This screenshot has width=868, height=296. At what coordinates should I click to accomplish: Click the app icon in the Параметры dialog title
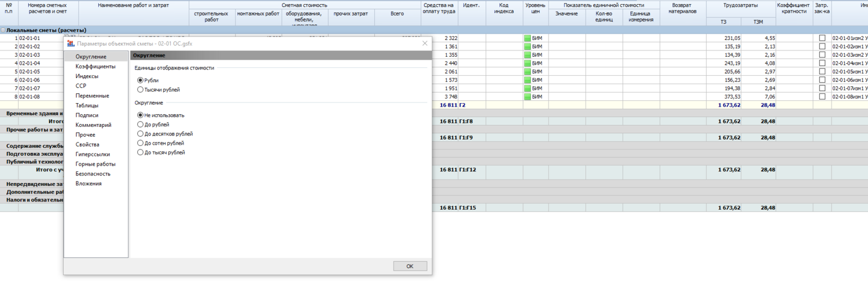pyautogui.click(x=71, y=43)
